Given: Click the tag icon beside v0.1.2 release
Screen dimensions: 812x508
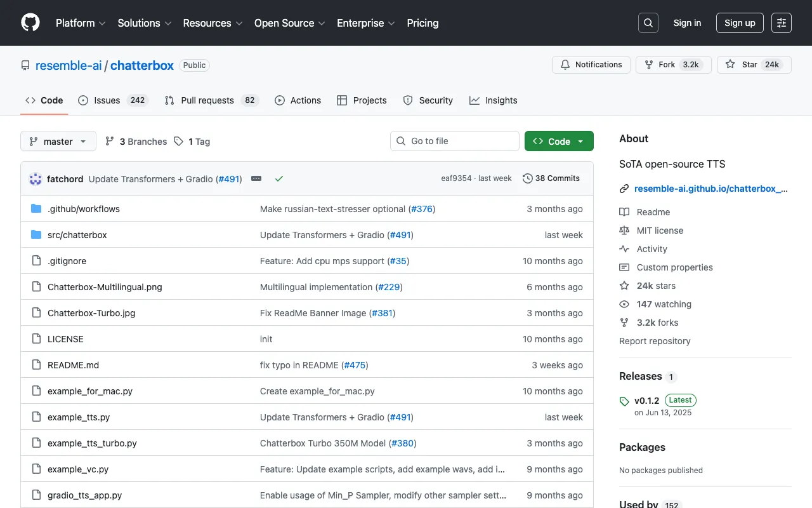Looking at the screenshot, I should [624, 401].
